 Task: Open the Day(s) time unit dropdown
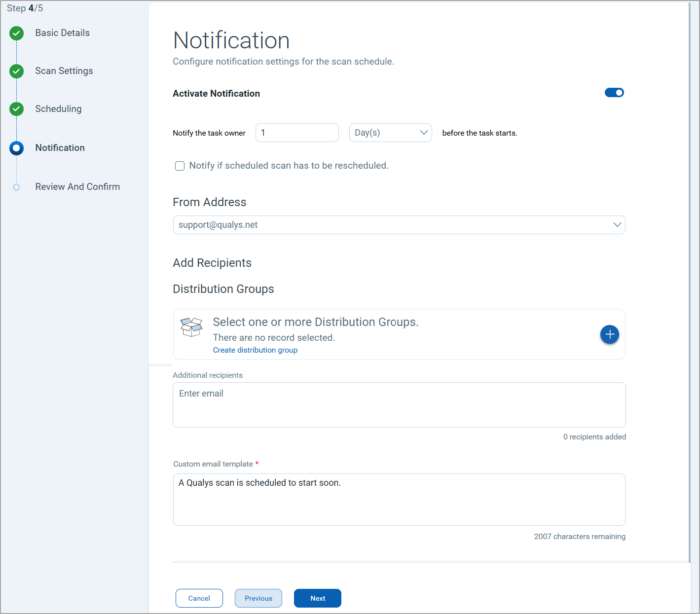390,132
